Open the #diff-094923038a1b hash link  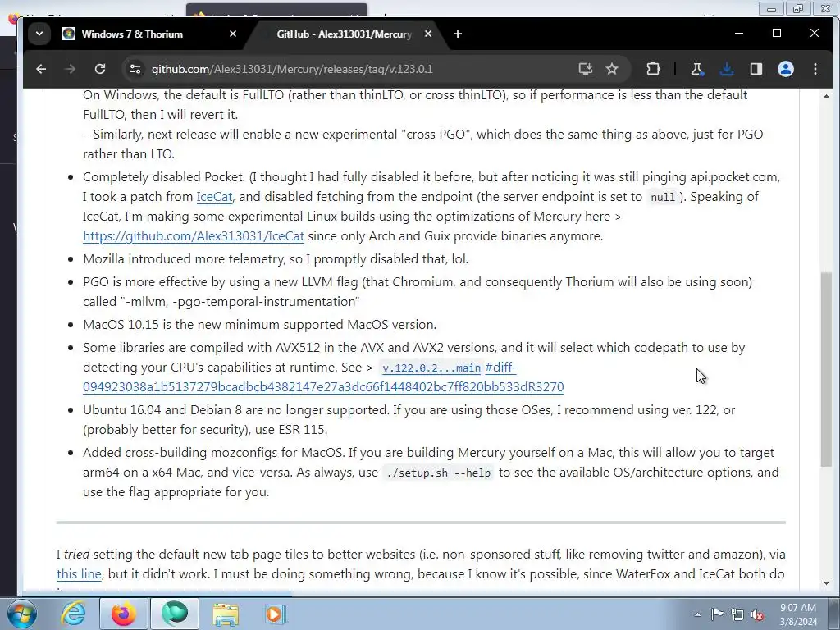click(x=323, y=386)
